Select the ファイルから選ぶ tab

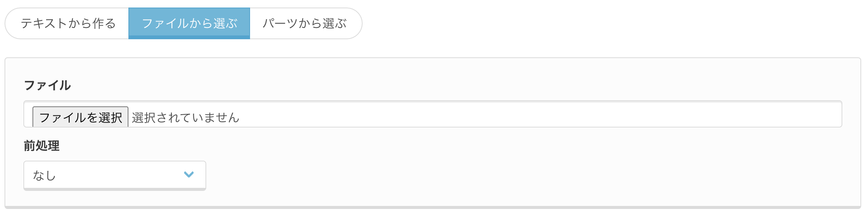point(189,23)
